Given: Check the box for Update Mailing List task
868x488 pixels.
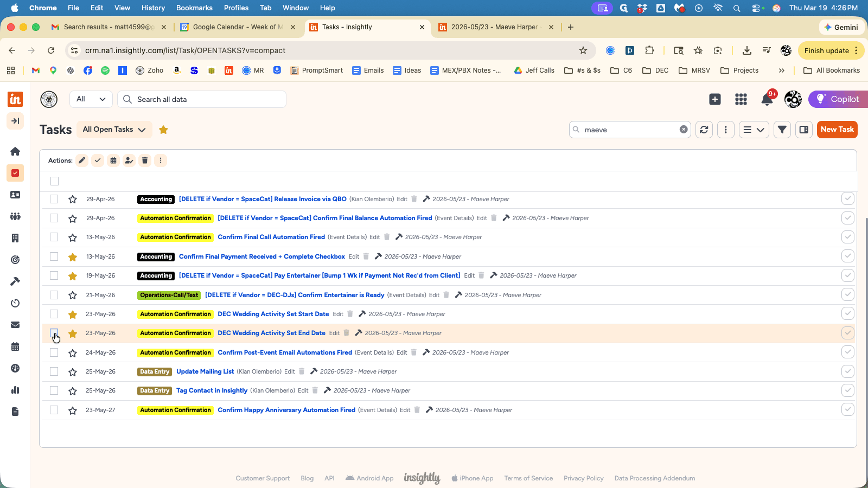Looking at the screenshot, I should click(54, 371).
